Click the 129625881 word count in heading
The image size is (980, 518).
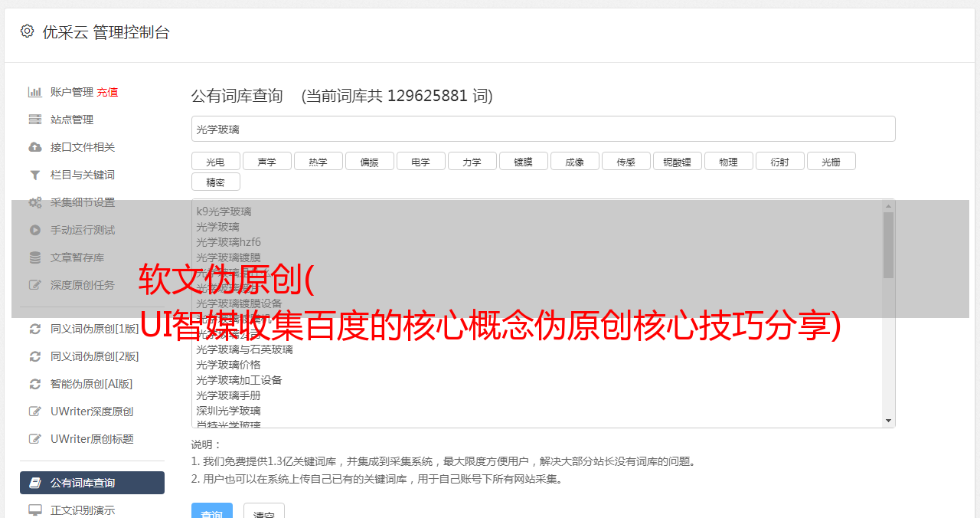(x=427, y=96)
